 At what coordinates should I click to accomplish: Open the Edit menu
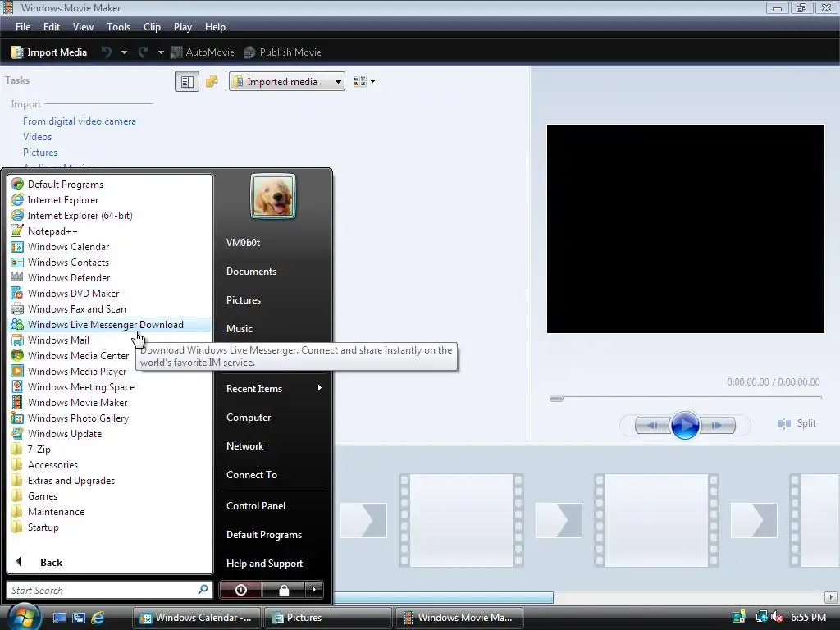tap(52, 27)
